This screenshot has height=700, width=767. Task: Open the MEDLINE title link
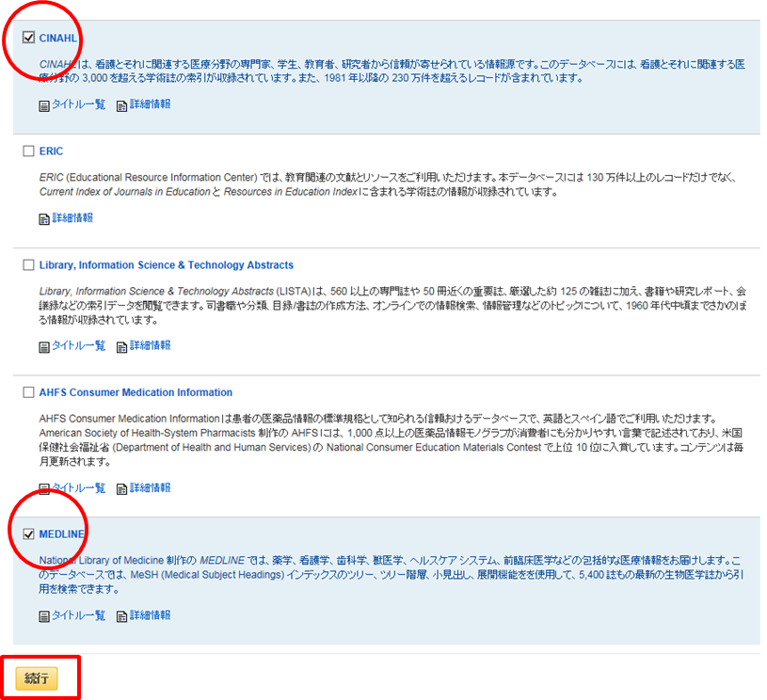tap(61, 534)
